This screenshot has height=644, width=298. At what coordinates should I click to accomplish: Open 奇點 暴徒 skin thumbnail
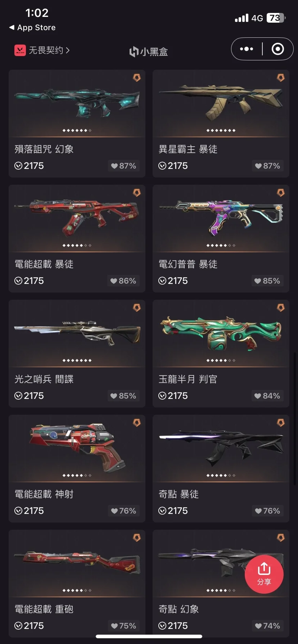(x=221, y=447)
